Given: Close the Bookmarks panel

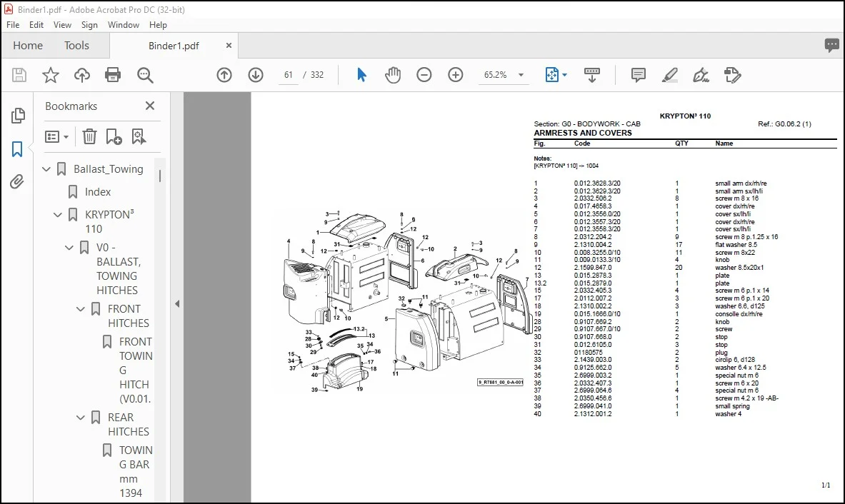Looking at the screenshot, I should (x=150, y=106).
